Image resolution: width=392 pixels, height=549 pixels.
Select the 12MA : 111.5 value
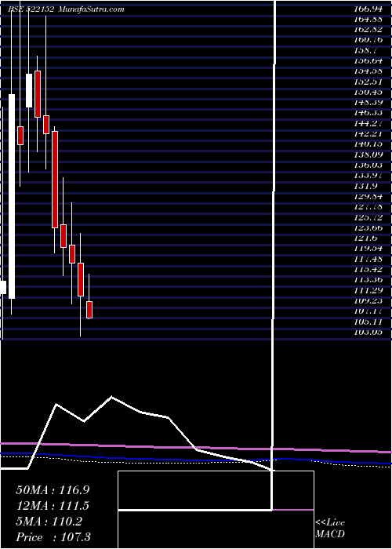[53, 506]
